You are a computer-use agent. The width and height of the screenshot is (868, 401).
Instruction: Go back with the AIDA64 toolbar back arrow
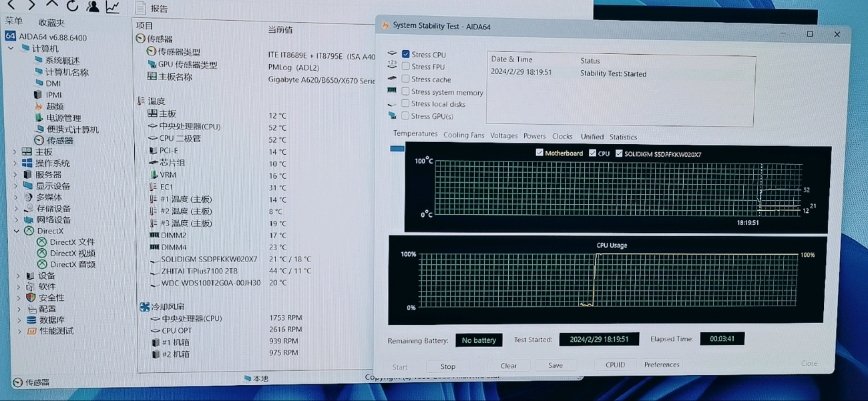(11, 5)
